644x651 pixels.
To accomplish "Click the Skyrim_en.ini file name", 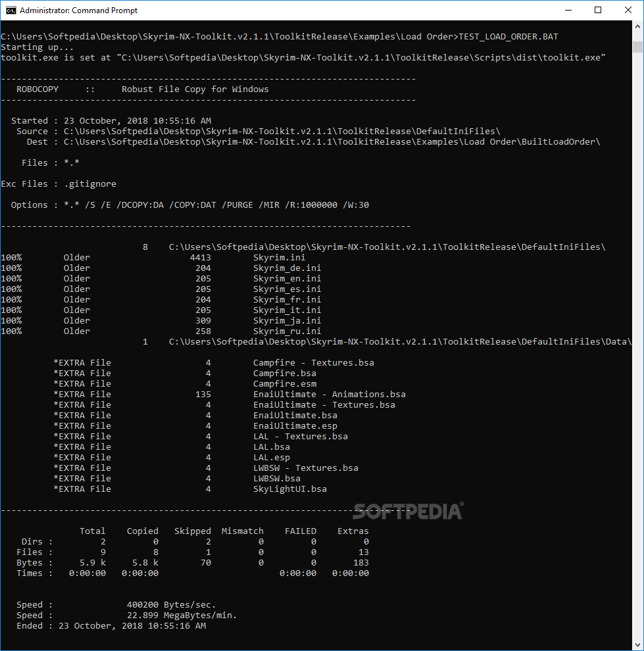I will click(x=287, y=279).
